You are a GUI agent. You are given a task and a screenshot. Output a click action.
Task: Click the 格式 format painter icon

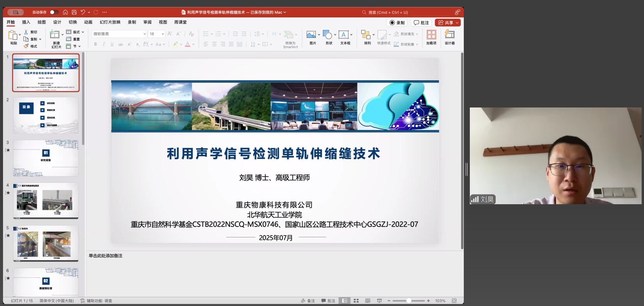click(x=26, y=46)
